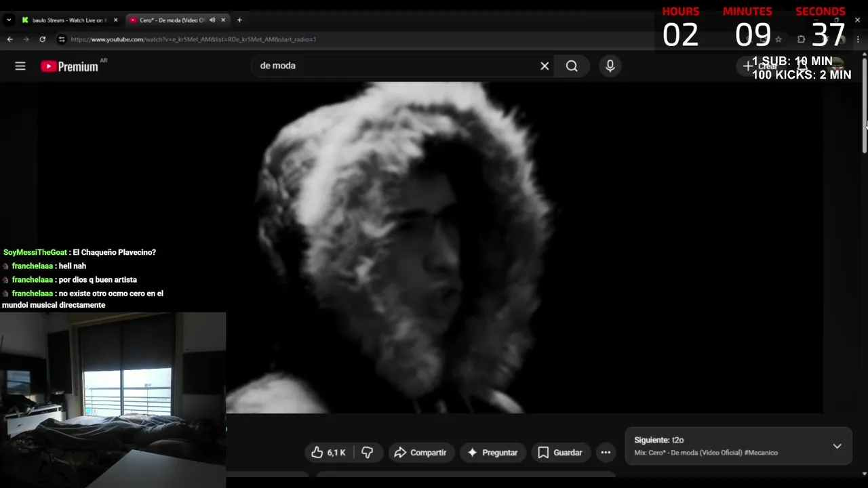The width and height of the screenshot is (868, 488).
Task: Close the Cero De moda tab
Action: click(x=223, y=20)
